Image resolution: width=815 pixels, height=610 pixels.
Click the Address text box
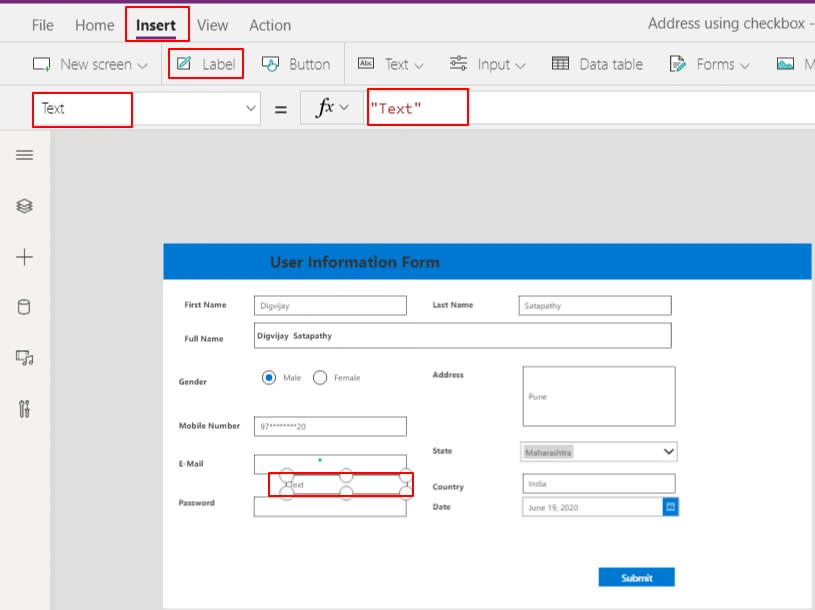pyautogui.click(x=599, y=396)
